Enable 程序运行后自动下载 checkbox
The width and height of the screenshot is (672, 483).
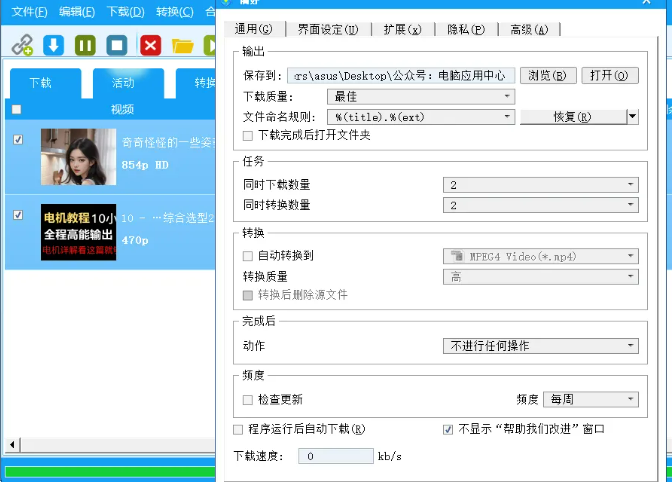pos(238,429)
